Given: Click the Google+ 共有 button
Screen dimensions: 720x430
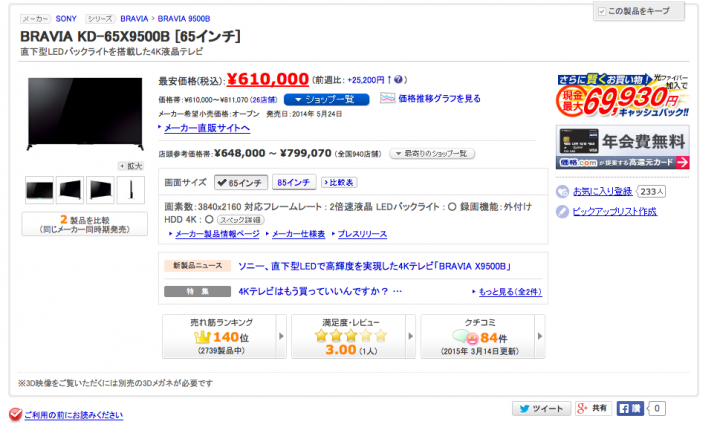Looking at the screenshot, I should 593,408.
